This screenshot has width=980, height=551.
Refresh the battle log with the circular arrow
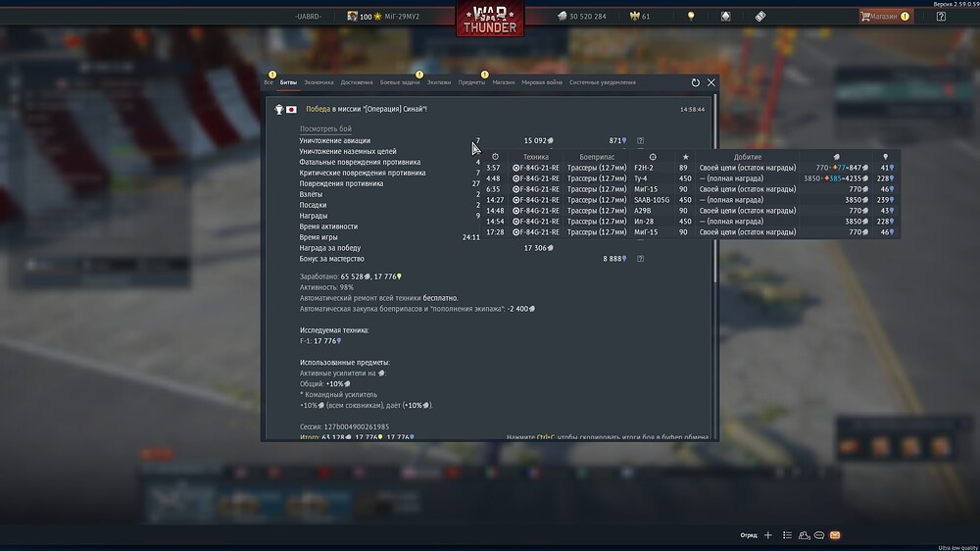pyautogui.click(x=696, y=82)
